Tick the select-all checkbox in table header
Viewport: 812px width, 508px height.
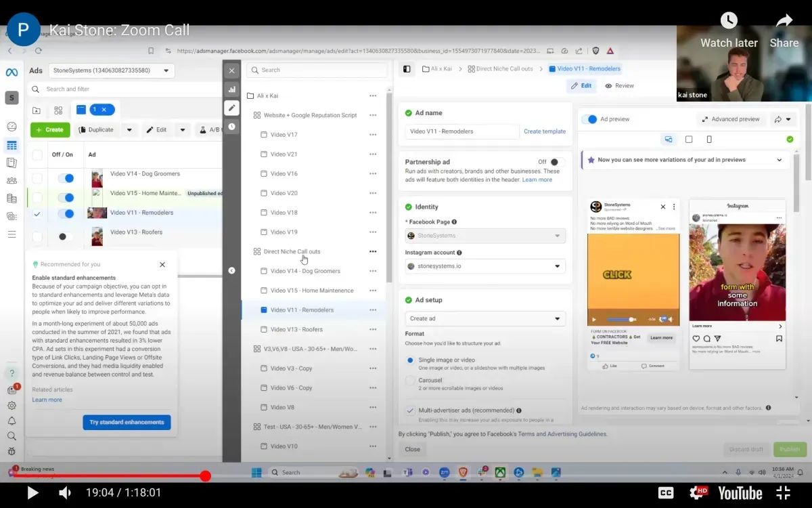(37, 154)
